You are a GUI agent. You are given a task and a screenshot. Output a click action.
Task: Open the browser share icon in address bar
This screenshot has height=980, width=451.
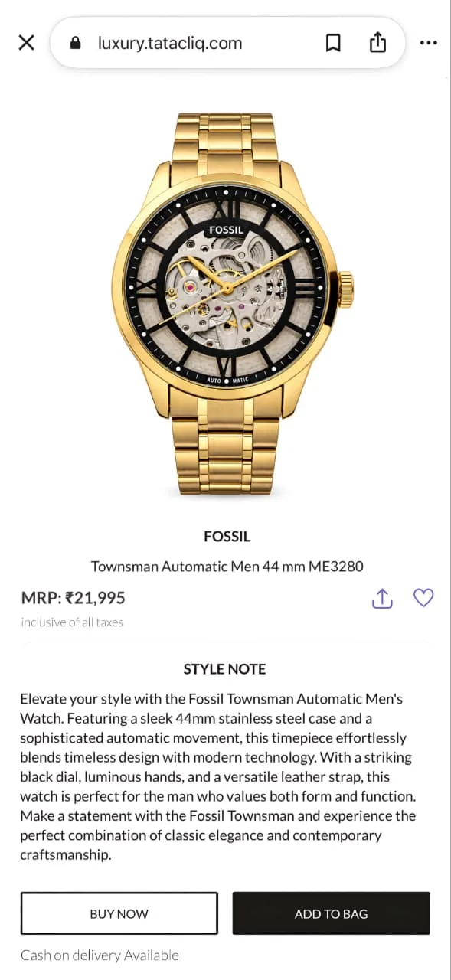click(377, 43)
